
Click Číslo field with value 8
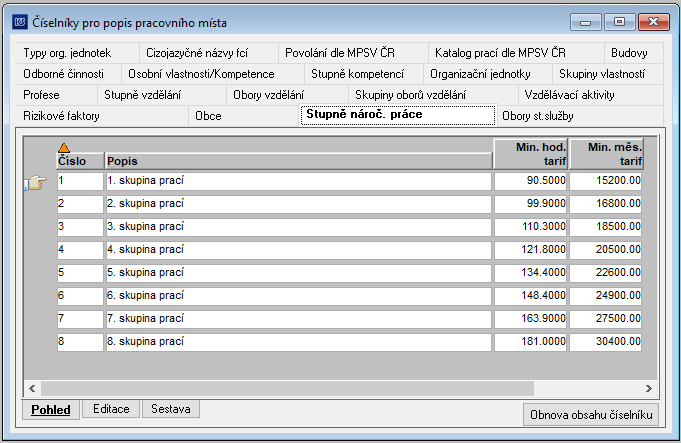click(80, 342)
